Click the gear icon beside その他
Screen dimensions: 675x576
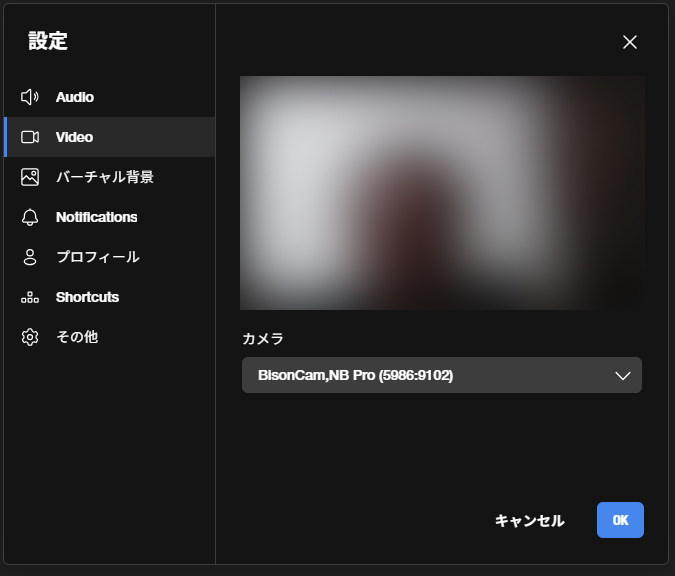coord(30,337)
